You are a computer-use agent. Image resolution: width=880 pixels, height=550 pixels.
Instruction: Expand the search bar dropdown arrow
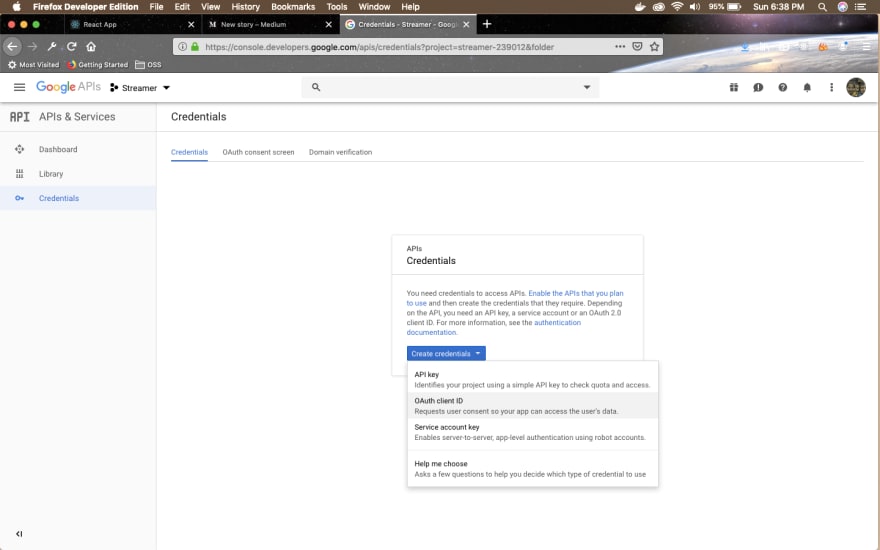(586, 87)
